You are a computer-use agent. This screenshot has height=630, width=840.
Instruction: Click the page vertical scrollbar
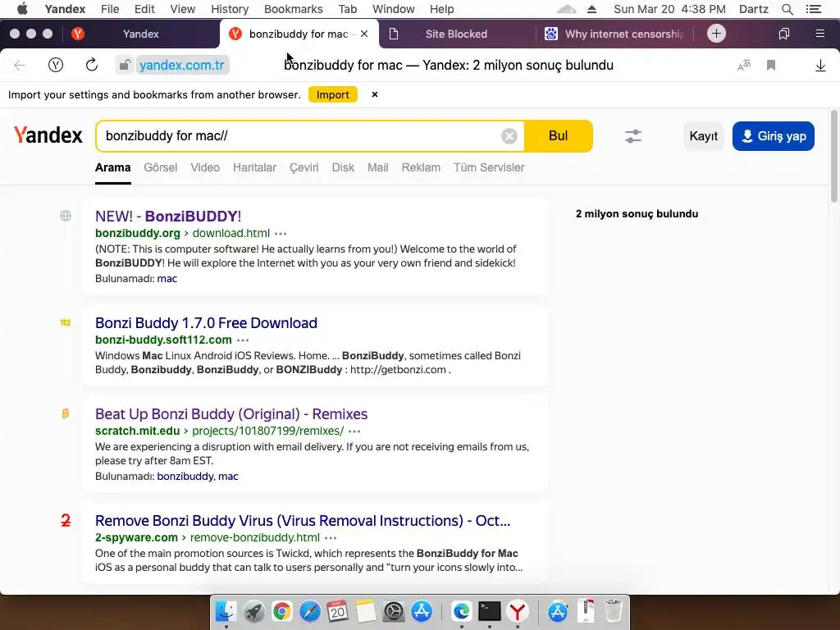[x=833, y=157]
